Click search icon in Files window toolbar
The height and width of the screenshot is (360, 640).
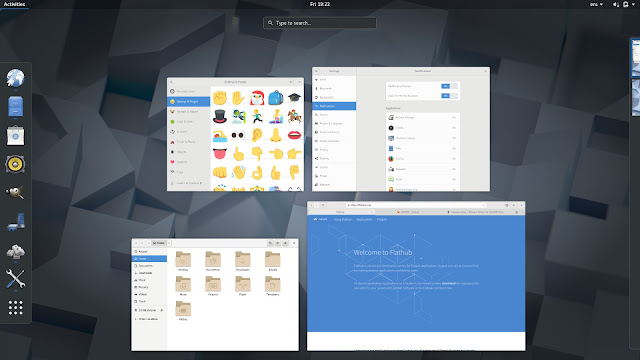click(x=270, y=243)
